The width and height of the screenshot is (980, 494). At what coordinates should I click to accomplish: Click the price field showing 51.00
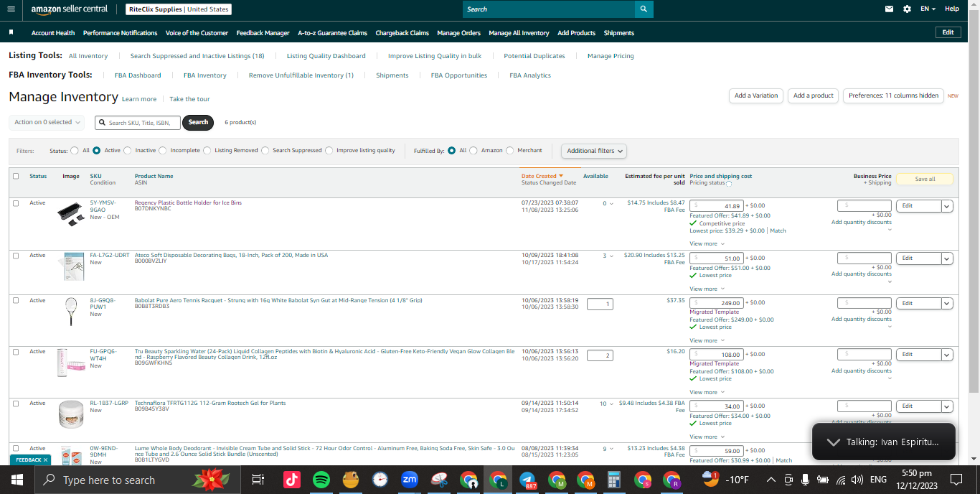[717, 258]
